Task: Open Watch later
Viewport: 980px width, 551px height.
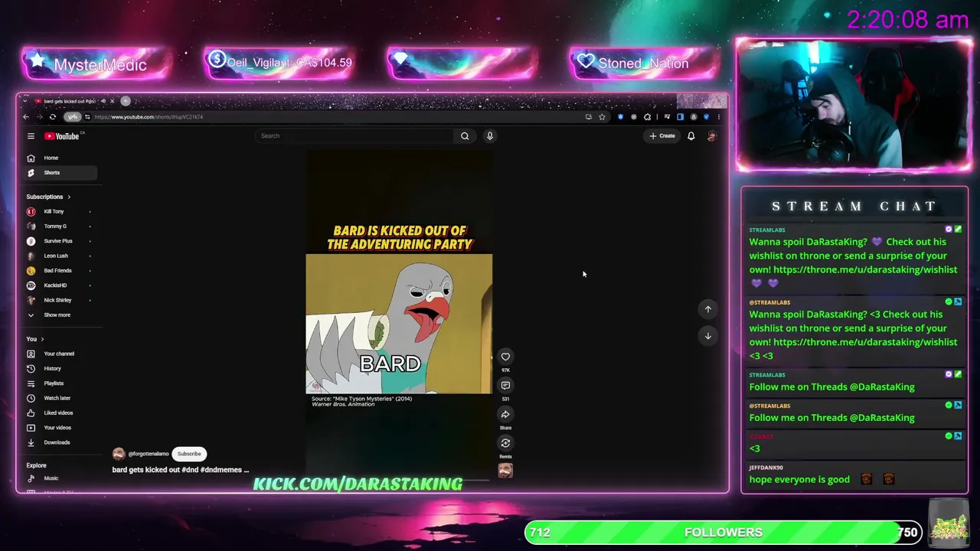Action: click(61, 398)
